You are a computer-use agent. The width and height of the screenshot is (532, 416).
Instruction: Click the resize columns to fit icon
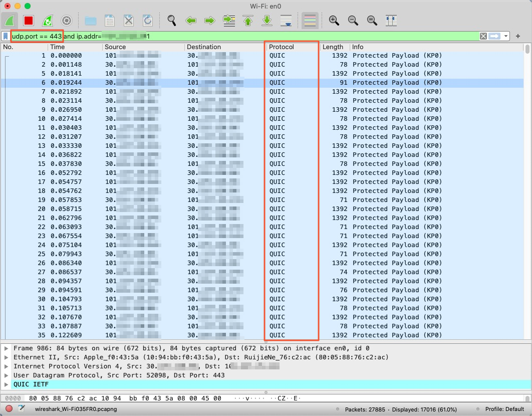(391, 21)
